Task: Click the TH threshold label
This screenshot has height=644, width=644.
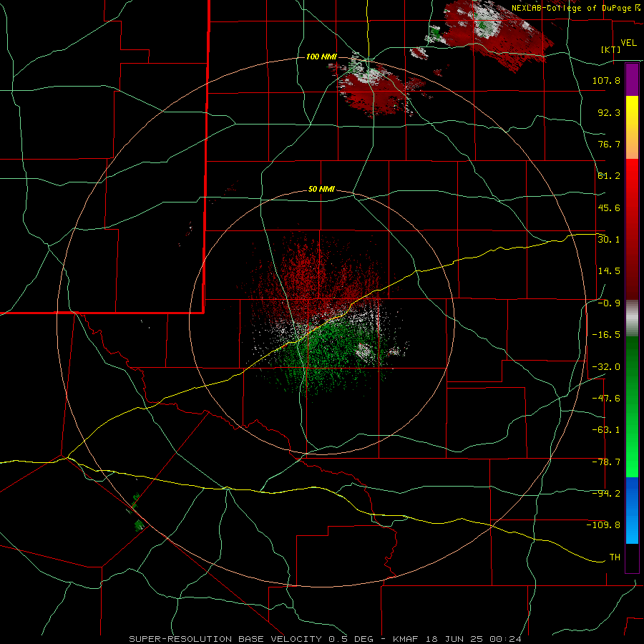Action: point(615,557)
